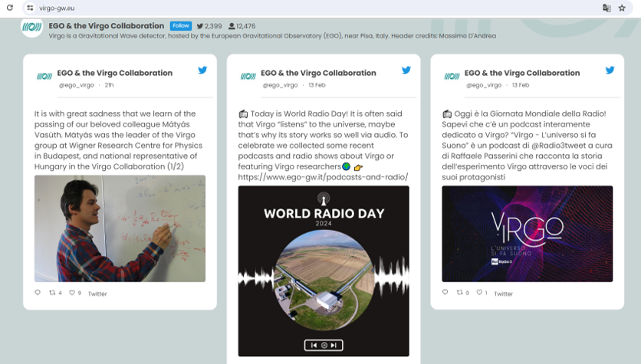This screenshot has height=364, width=641.
Task: Open the ego-gw.it podcasts-and-radio link
Action: coord(323,177)
